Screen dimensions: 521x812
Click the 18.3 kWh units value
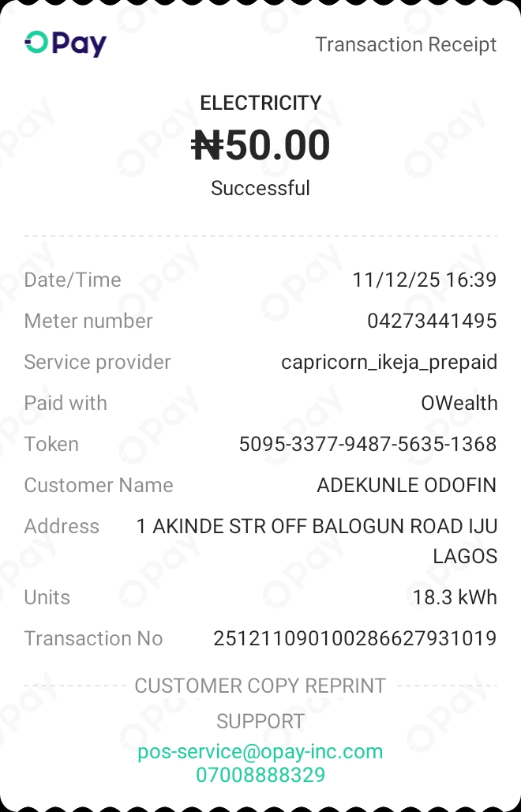[455, 597]
